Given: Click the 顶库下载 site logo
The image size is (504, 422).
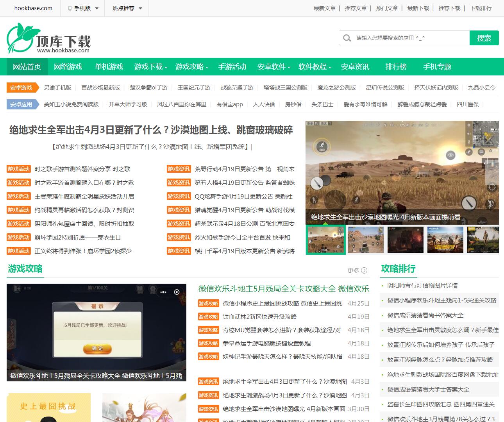Looking at the screenshot, I should [49, 38].
